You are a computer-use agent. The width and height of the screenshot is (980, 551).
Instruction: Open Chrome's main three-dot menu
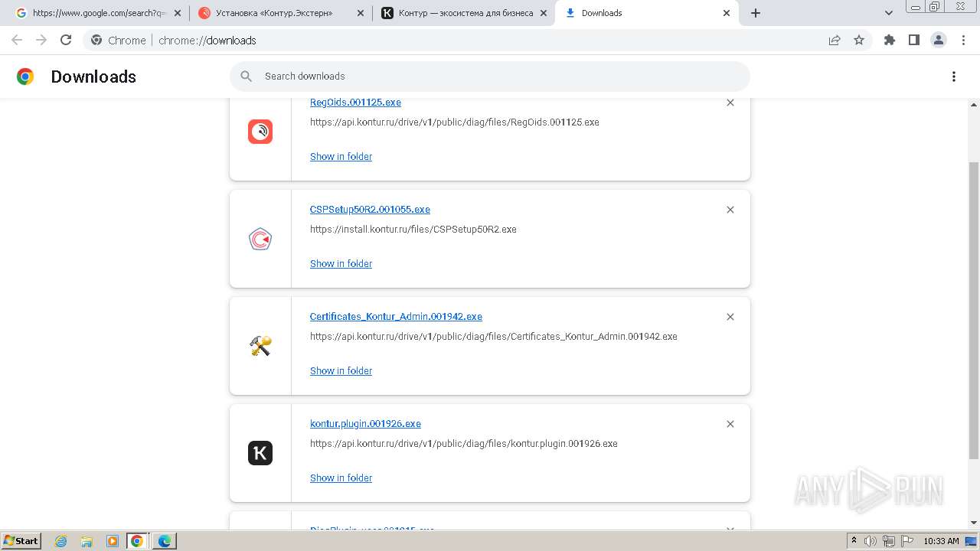pos(964,40)
